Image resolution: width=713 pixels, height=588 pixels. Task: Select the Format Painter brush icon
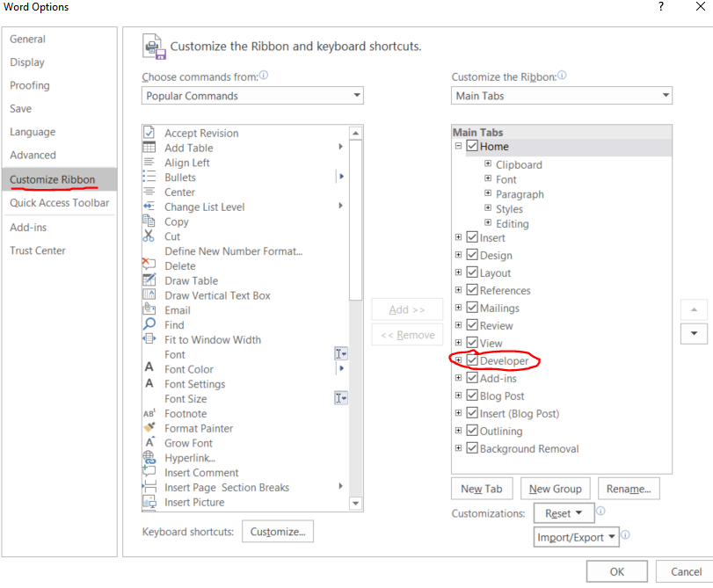tap(149, 427)
